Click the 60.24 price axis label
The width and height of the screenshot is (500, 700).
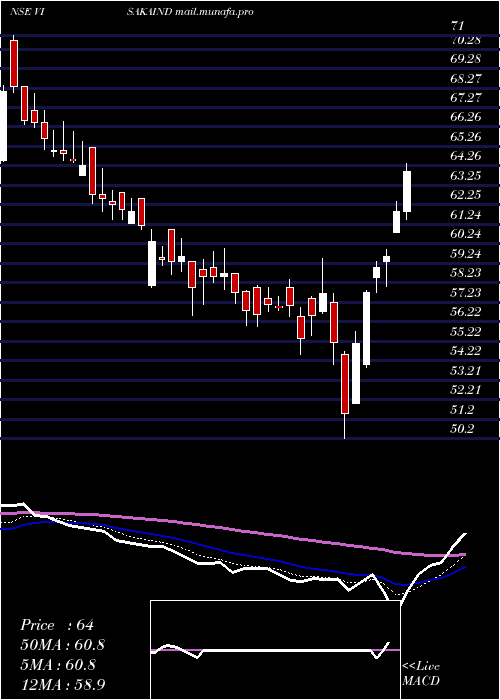[466, 234]
